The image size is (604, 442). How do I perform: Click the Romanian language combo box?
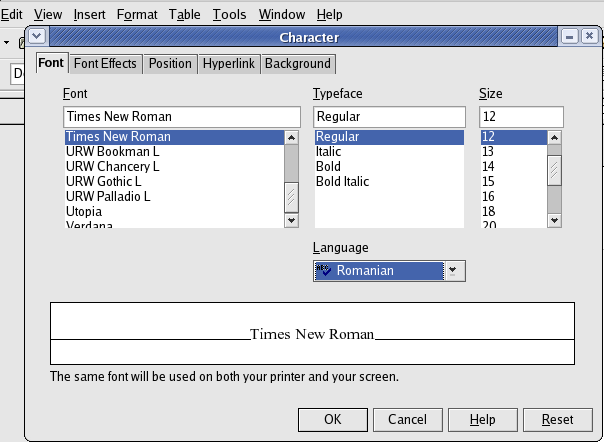coord(389,271)
